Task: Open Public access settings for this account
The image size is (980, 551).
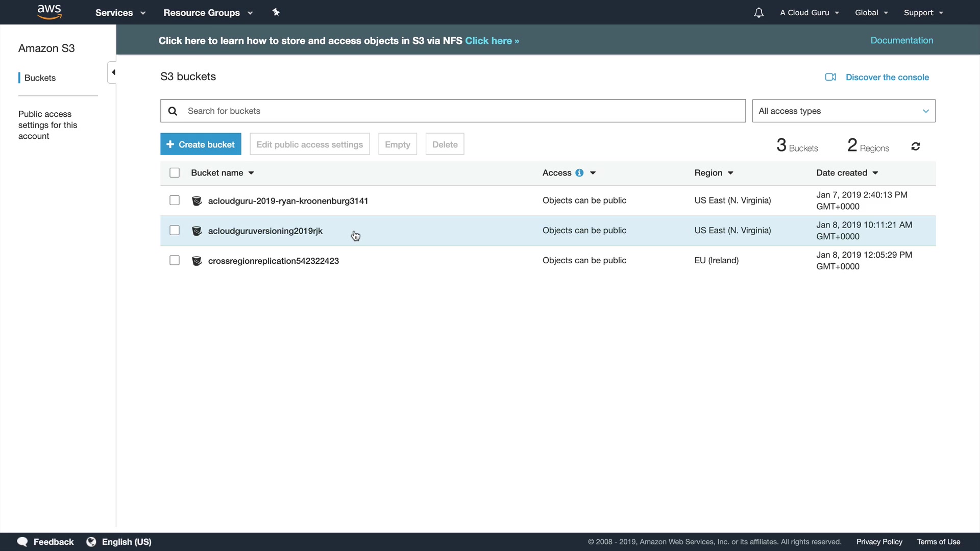Action: 47,125
